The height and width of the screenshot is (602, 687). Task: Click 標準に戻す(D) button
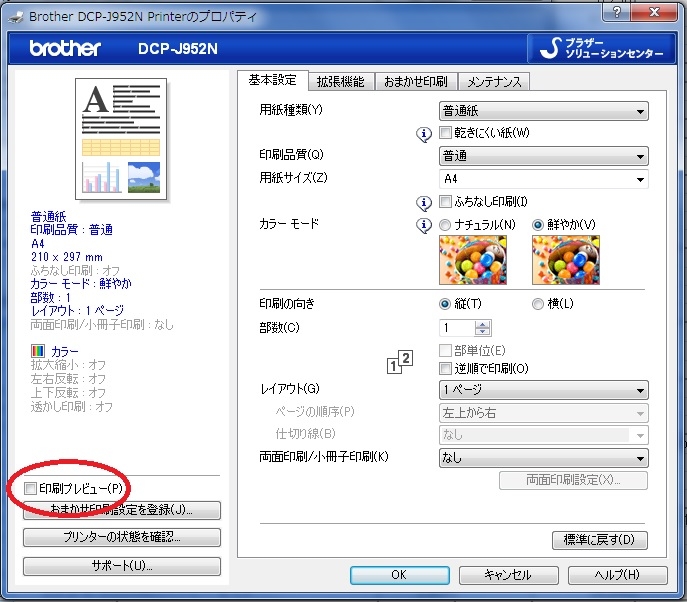click(599, 540)
